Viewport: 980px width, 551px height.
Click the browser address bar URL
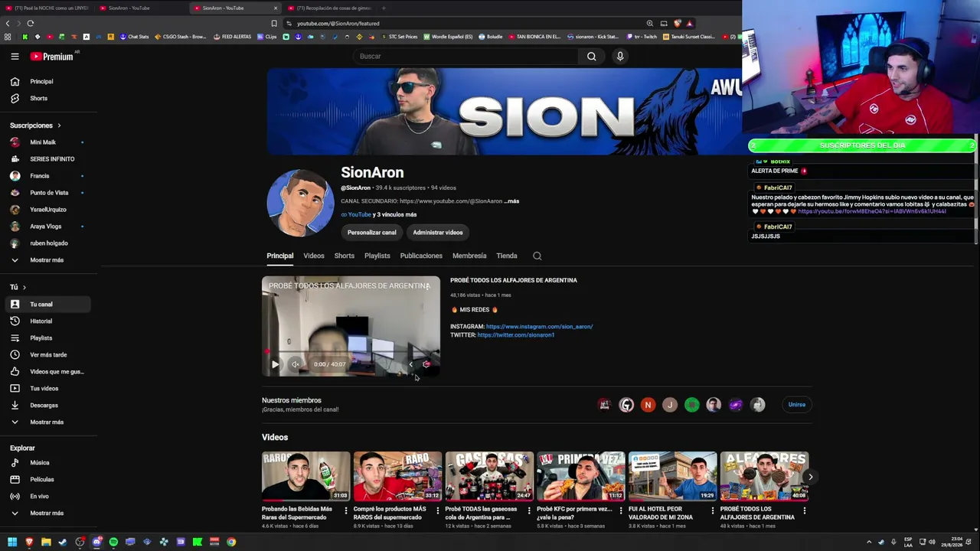(x=338, y=24)
